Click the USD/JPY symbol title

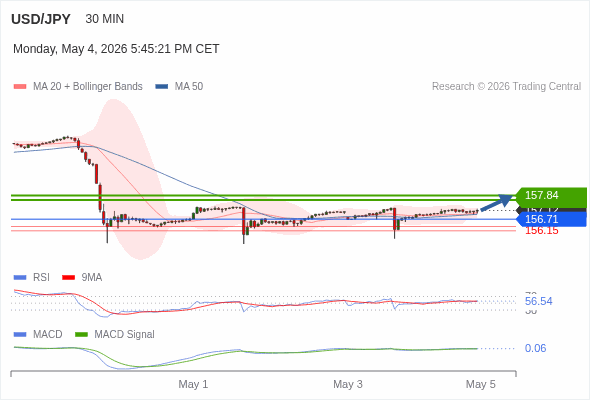[x=41, y=19]
